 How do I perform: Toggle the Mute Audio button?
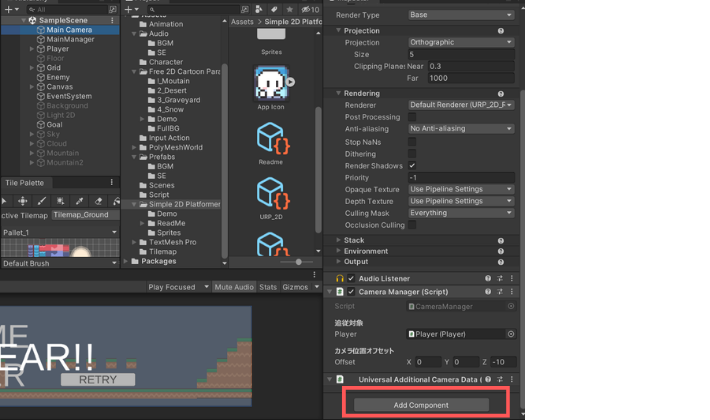click(x=233, y=287)
